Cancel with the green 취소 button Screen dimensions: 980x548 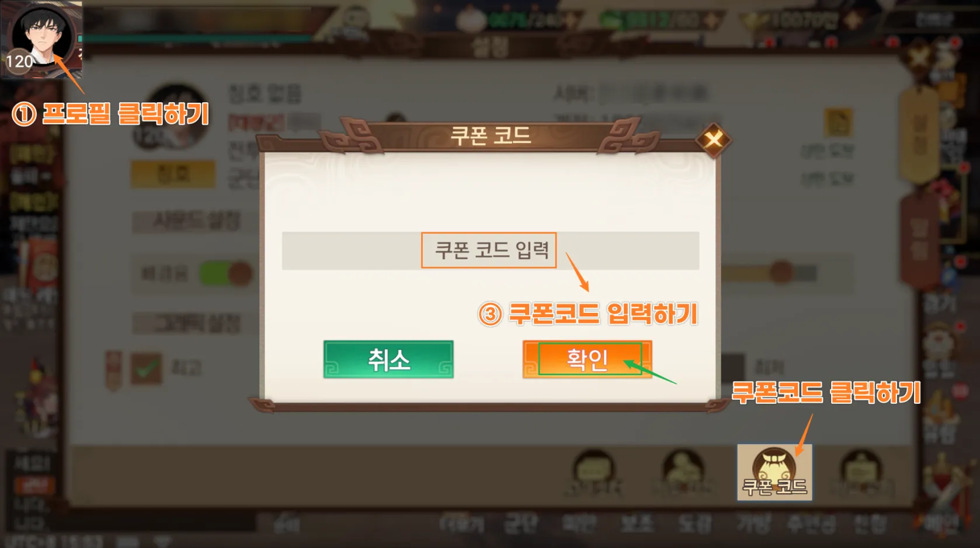[388, 359]
